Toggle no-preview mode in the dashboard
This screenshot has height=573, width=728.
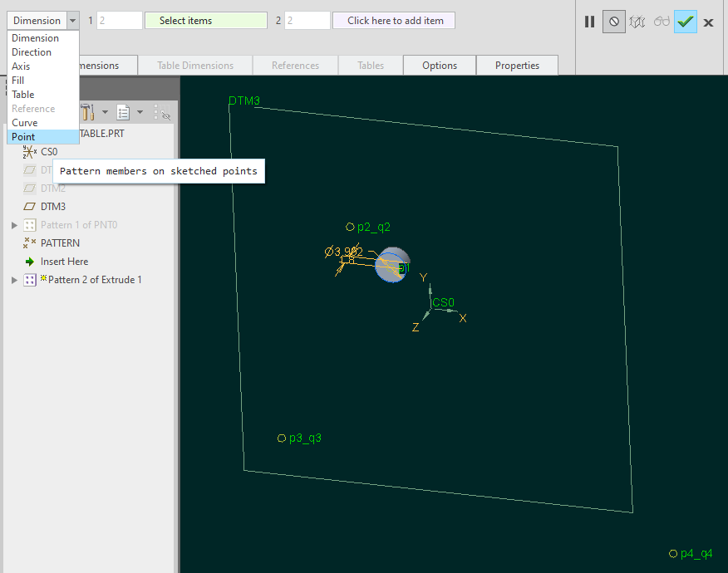click(613, 22)
